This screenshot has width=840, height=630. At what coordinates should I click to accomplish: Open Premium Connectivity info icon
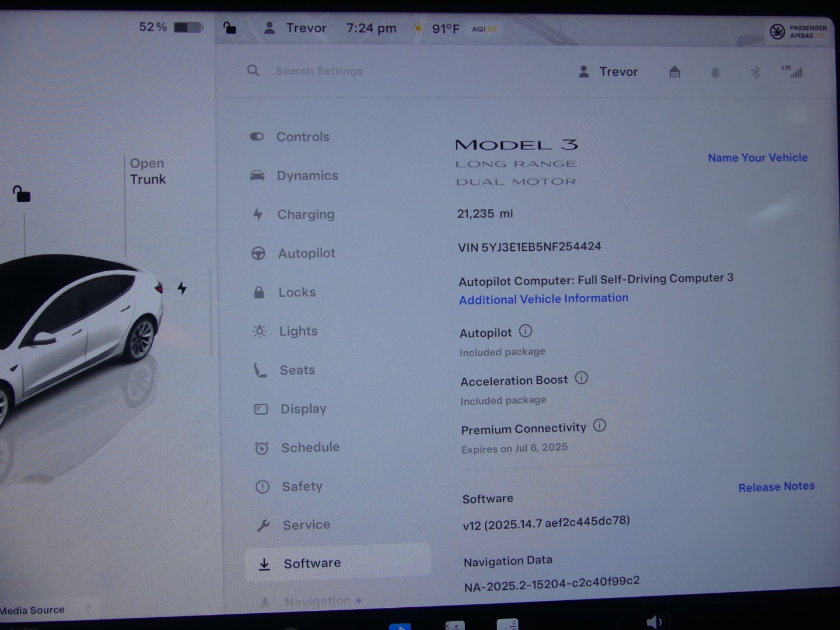pos(600,425)
